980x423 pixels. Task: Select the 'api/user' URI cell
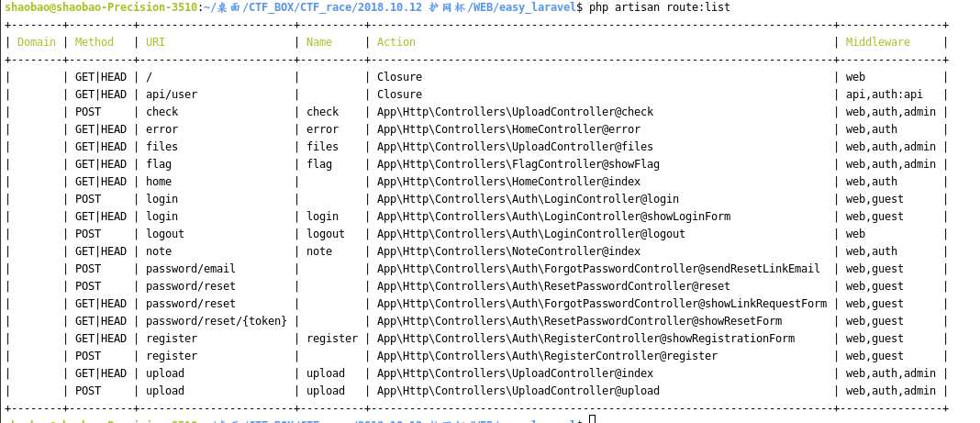(172, 95)
